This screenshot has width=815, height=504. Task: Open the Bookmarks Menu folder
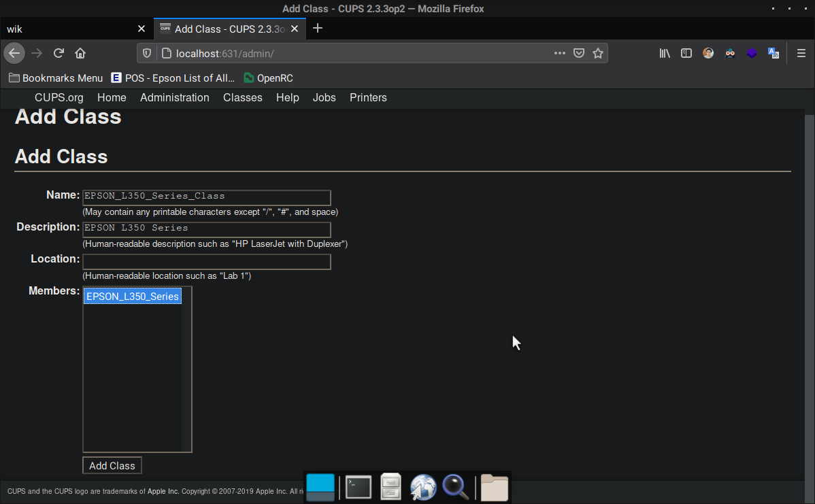tap(56, 78)
